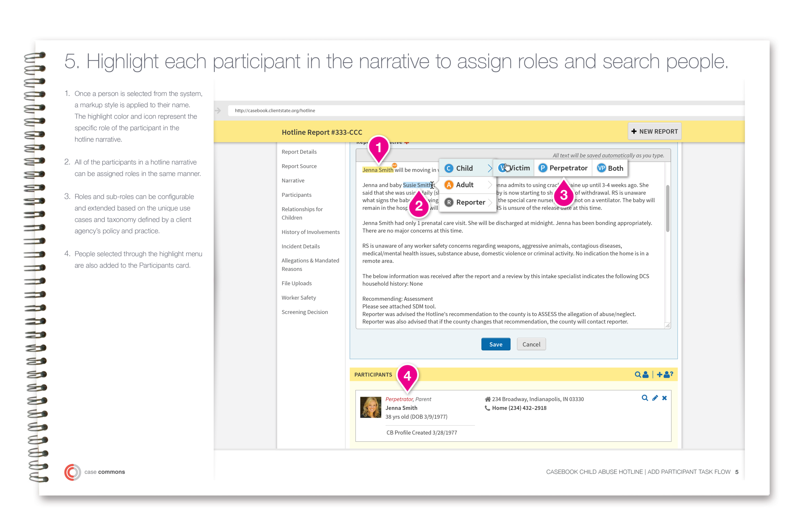
Task: Click the Hotline Report #333-CCC title
Action: (322, 132)
